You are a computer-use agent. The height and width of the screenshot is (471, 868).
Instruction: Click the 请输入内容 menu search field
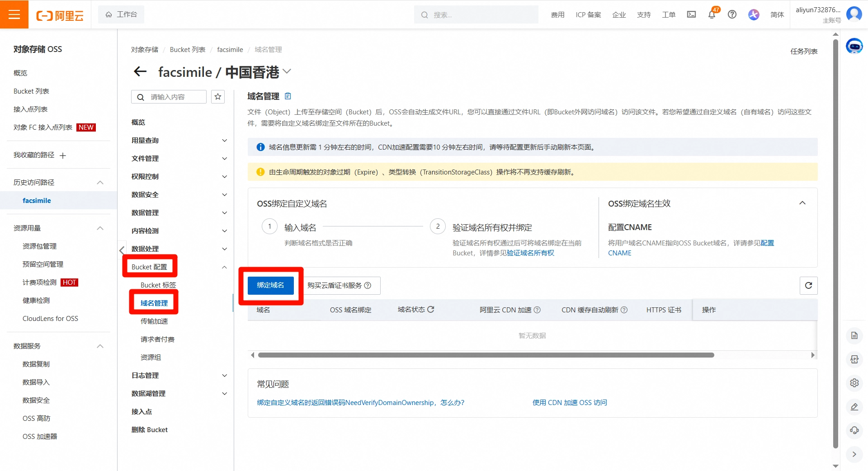point(169,97)
